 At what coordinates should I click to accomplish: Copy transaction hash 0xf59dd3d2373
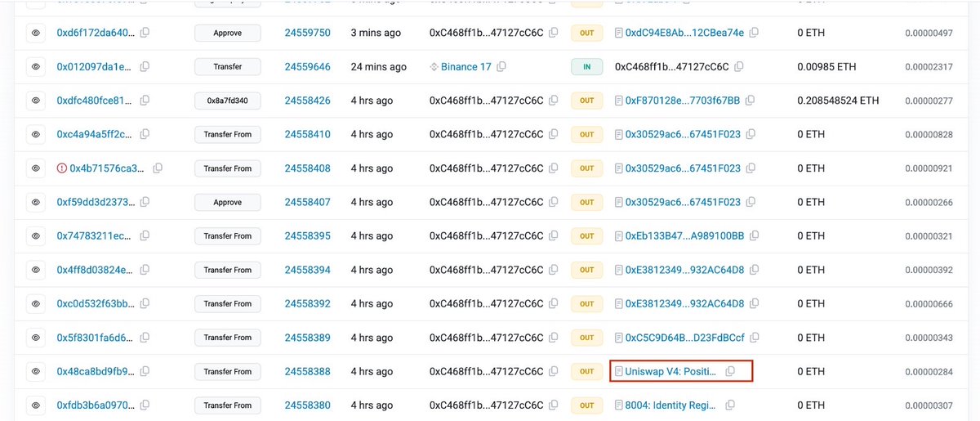[x=145, y=202]
